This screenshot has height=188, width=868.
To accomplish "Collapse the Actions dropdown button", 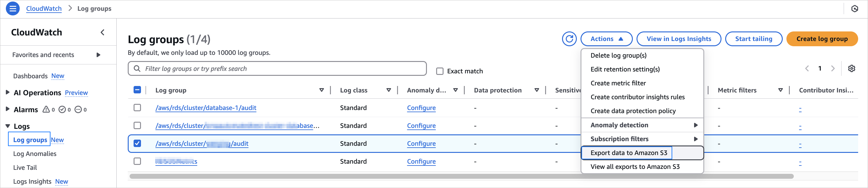I will pyautogui.click(x=606, y=39).
